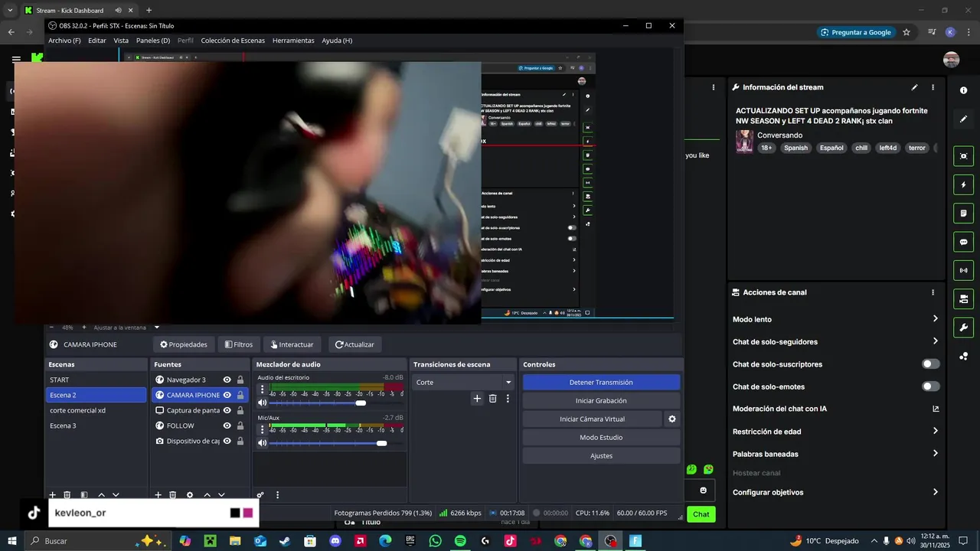Open the Paneles menu in OBS
980x551 pixels.
[153, 41]
